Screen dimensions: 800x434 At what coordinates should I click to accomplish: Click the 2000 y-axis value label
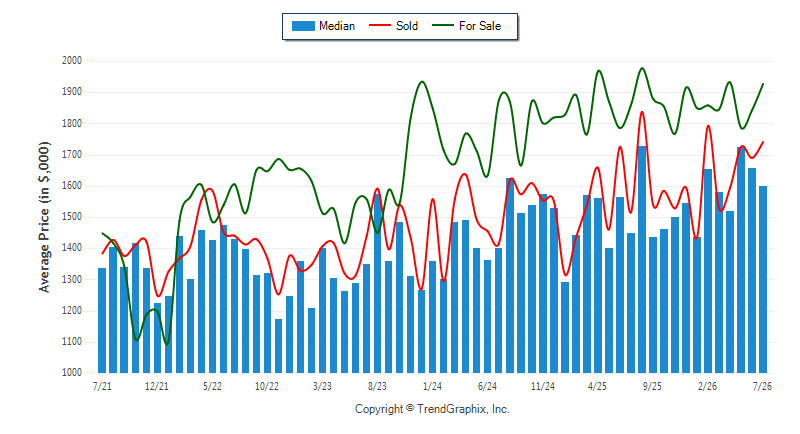[72, 61]
